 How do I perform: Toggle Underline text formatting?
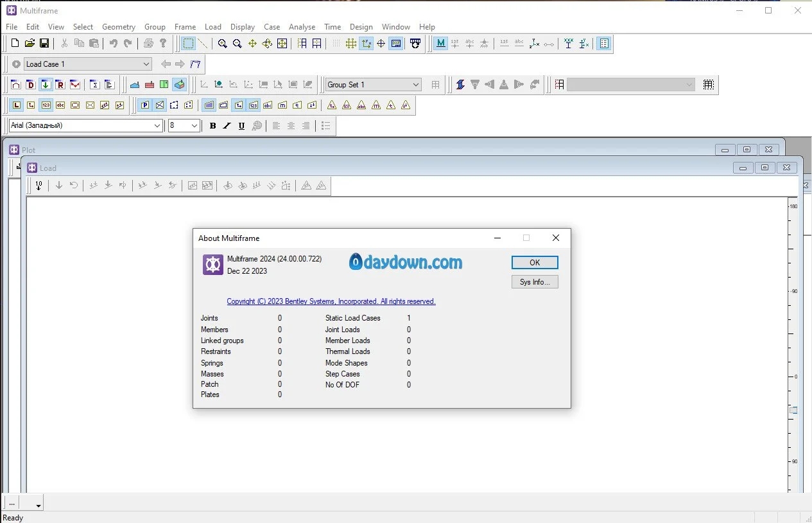pyautogui.click(x=241, y=126)
